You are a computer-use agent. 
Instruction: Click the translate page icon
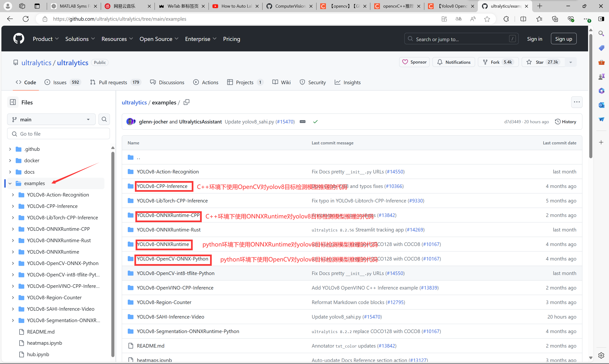(458, 19)
